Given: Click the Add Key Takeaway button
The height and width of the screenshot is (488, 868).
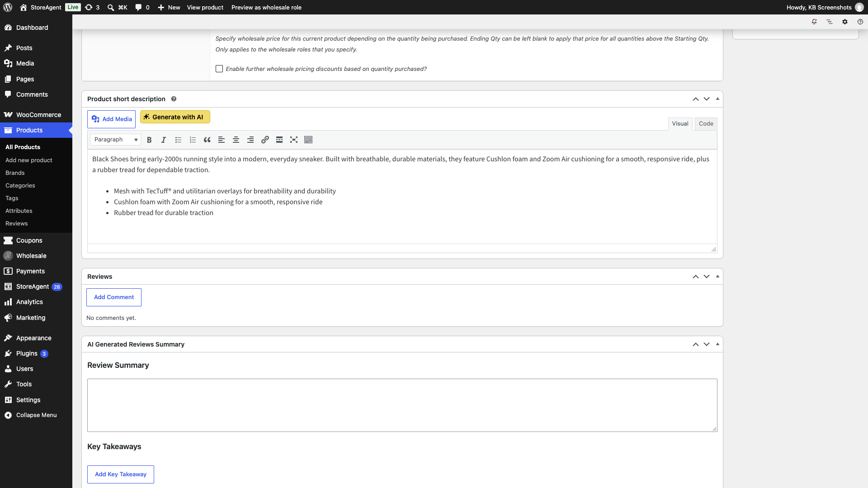Looking at the screenshot, I should 121,474.
